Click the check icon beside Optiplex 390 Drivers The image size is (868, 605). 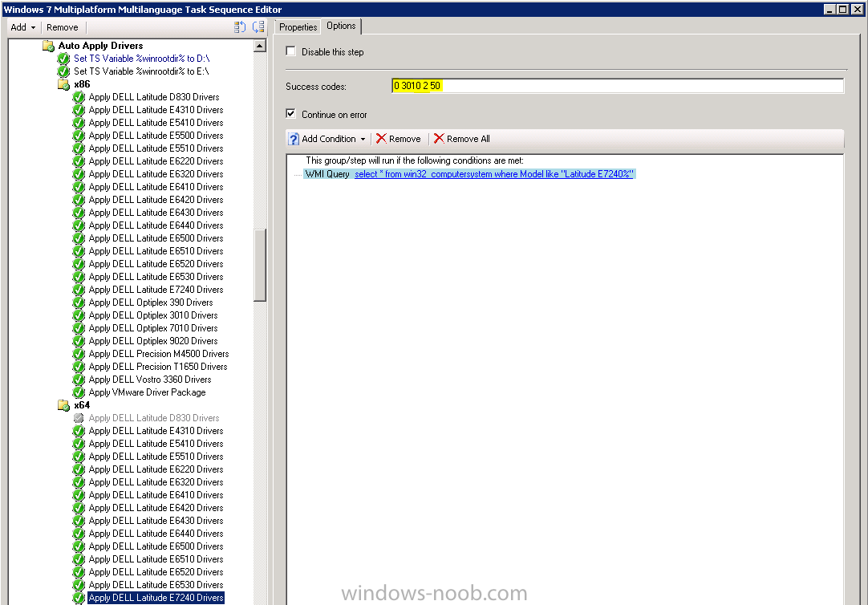coord(79,302)
